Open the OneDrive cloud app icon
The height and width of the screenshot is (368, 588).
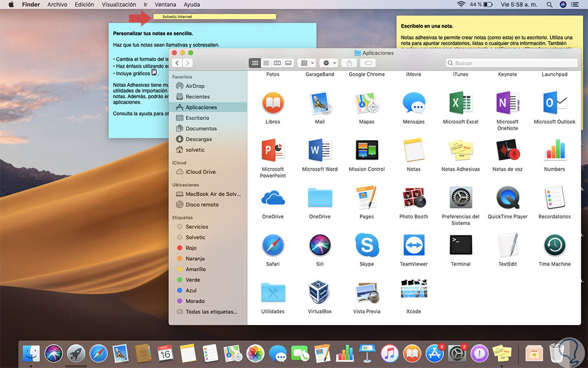point(273,198)
